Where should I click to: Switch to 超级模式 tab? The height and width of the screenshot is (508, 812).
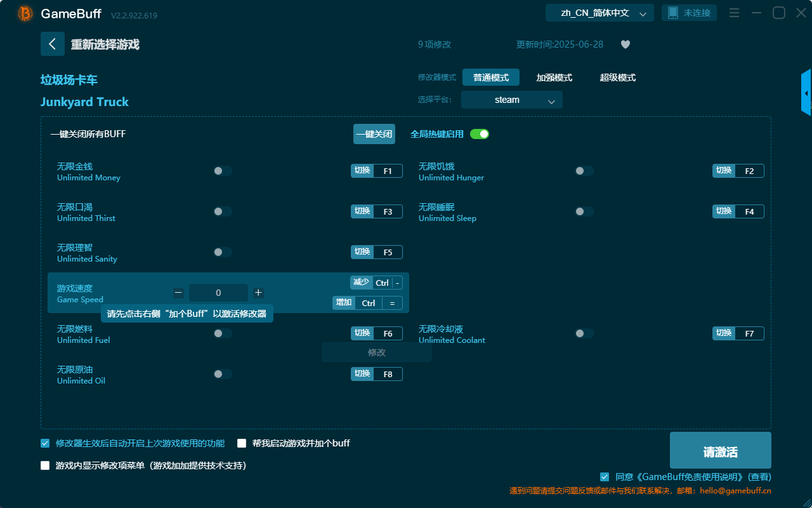point(617,77)
